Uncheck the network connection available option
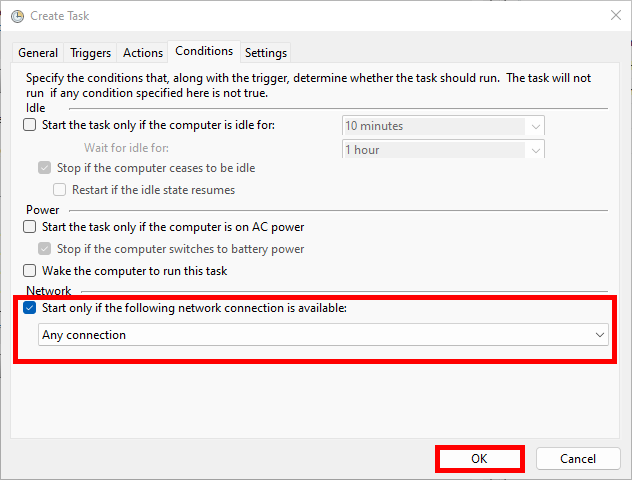Screen dimensions: 632x480 pos(30,309)
